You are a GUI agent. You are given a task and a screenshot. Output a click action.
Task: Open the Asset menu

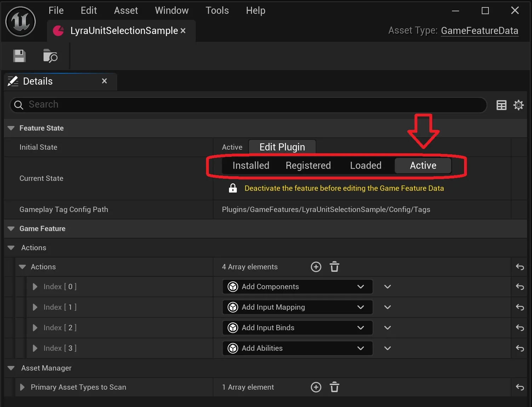[x=126, y=11]
